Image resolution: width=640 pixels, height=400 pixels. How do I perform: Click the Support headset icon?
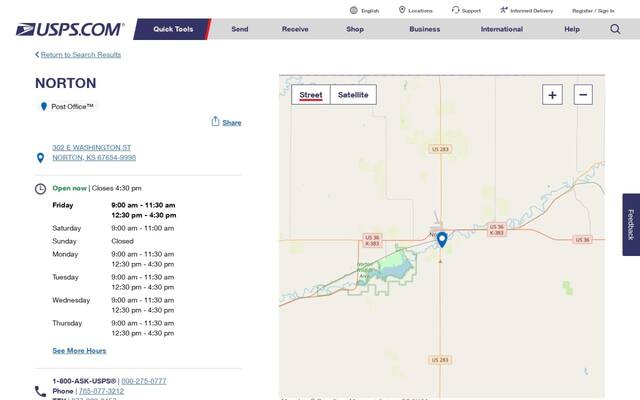point(456,10)
